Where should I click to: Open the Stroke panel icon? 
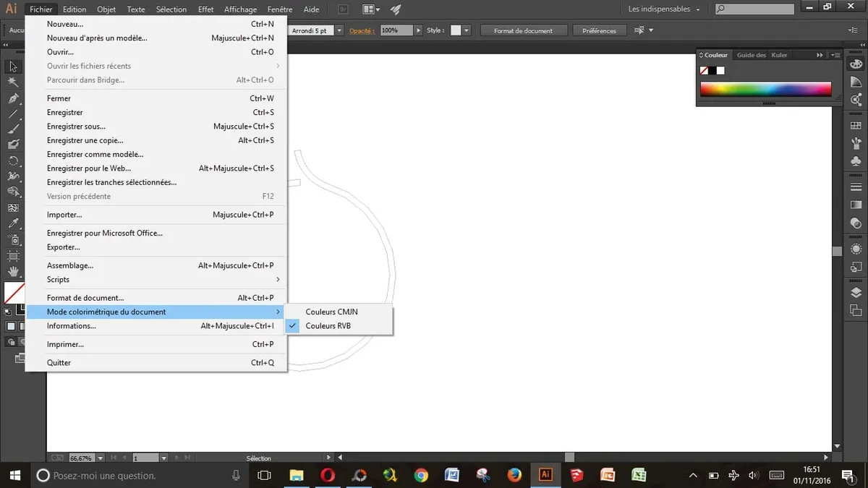(856, 187)
